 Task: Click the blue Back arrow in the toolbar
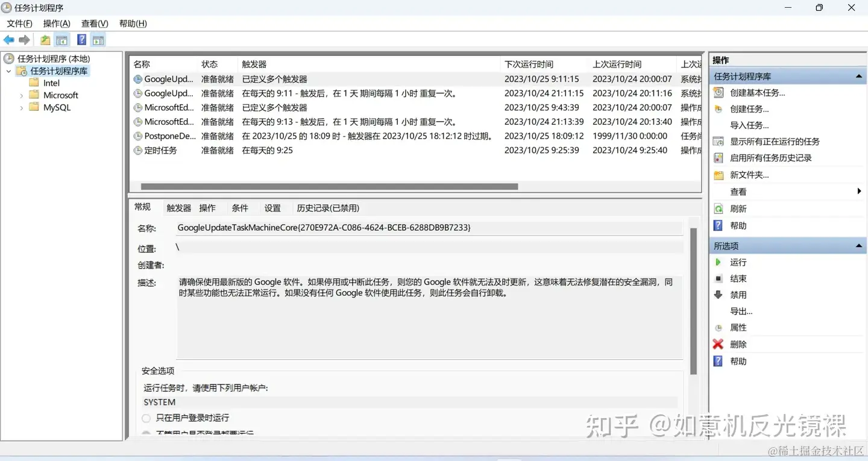point(8,40)
